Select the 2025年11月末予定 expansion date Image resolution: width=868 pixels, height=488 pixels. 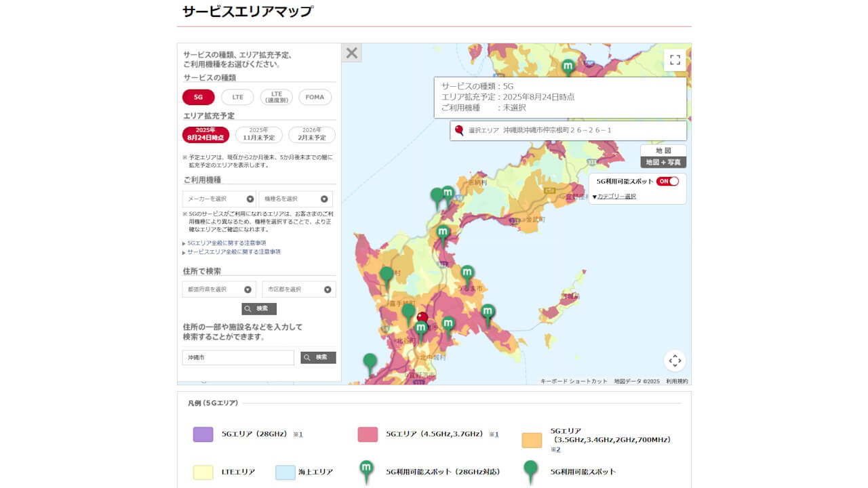pyautogui.click(x=259, y=134)
